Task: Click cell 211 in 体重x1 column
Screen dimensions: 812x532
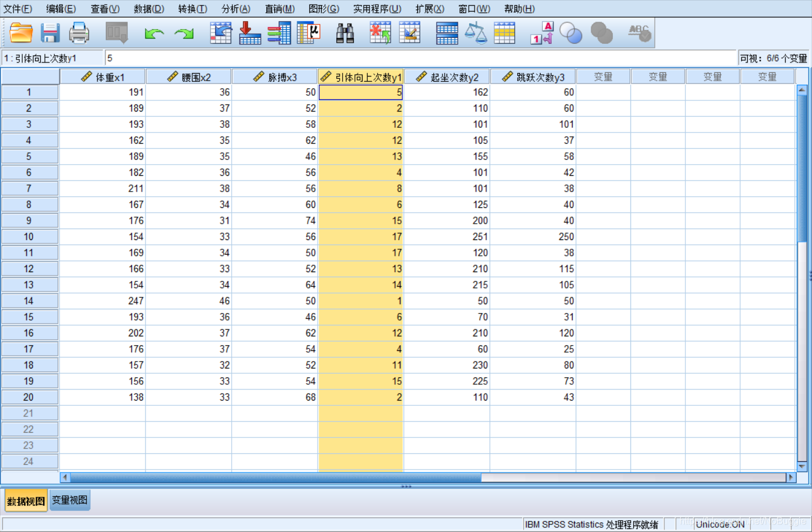Action: (x=103, y=189)
